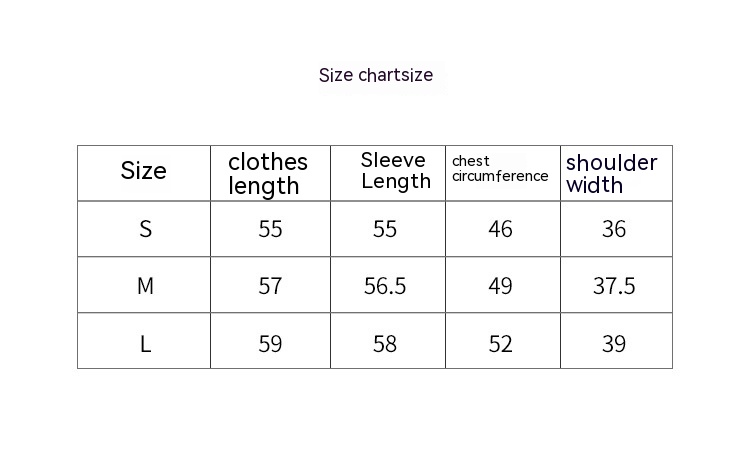
Task: Select sleeve length value 58
Action: tap(385, 344)
